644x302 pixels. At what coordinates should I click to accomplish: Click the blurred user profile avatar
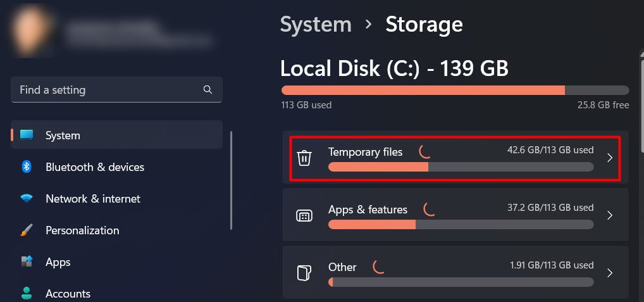coord(33,31)
